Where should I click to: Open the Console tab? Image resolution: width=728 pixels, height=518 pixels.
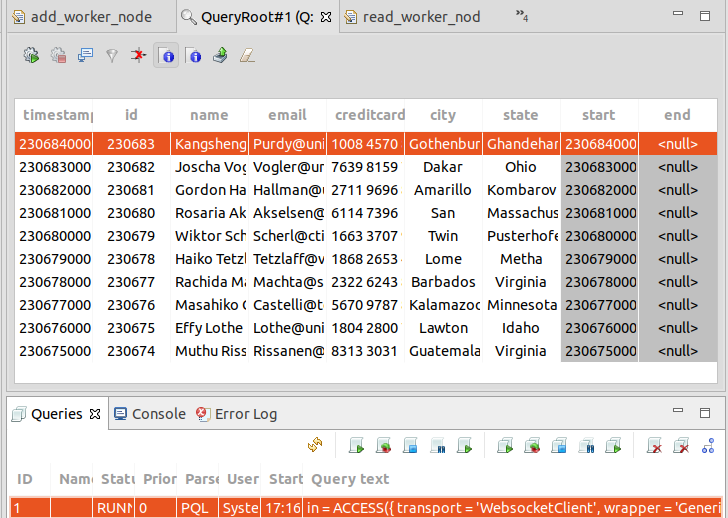pyautogui.click(x=158, y=414)
